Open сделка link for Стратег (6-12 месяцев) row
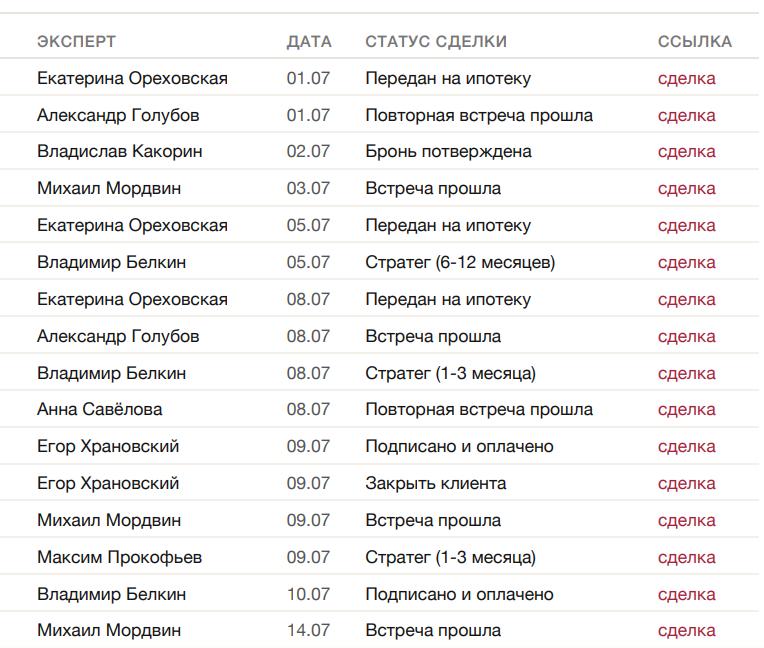Screen dimensions: 764x648 tap(686, 263)
